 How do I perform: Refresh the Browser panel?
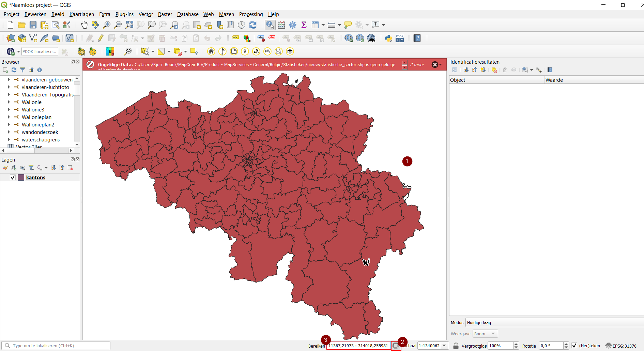pyautogui.click(x=14, y=70)
